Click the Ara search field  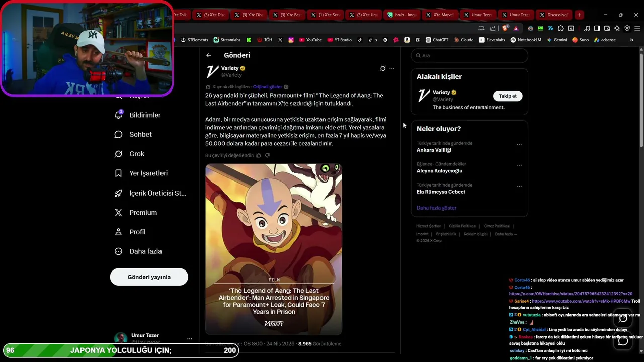tap(469, 55)
